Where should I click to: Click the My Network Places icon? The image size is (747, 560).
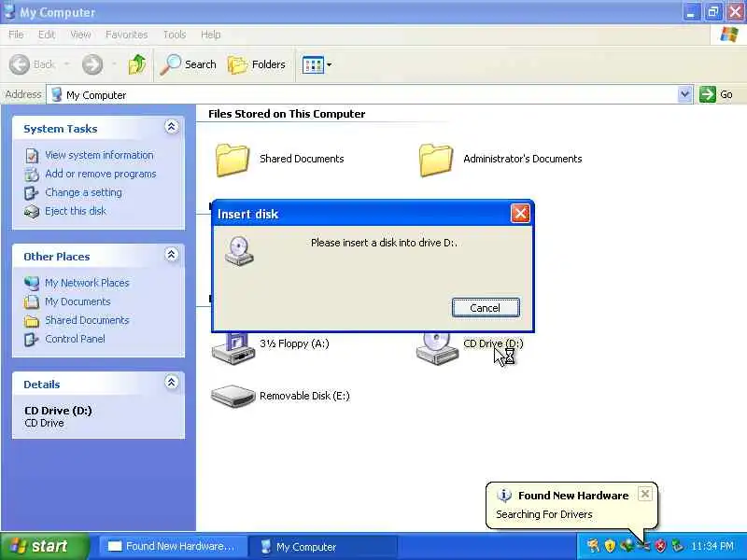click(32, 284)
